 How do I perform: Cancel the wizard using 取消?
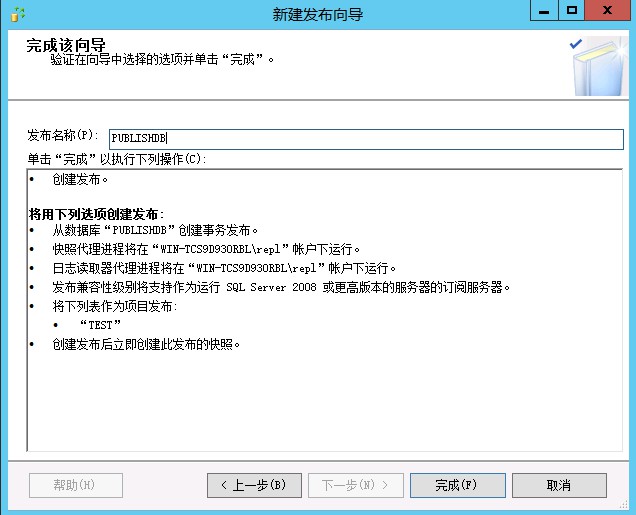click(x=558, y=485)
